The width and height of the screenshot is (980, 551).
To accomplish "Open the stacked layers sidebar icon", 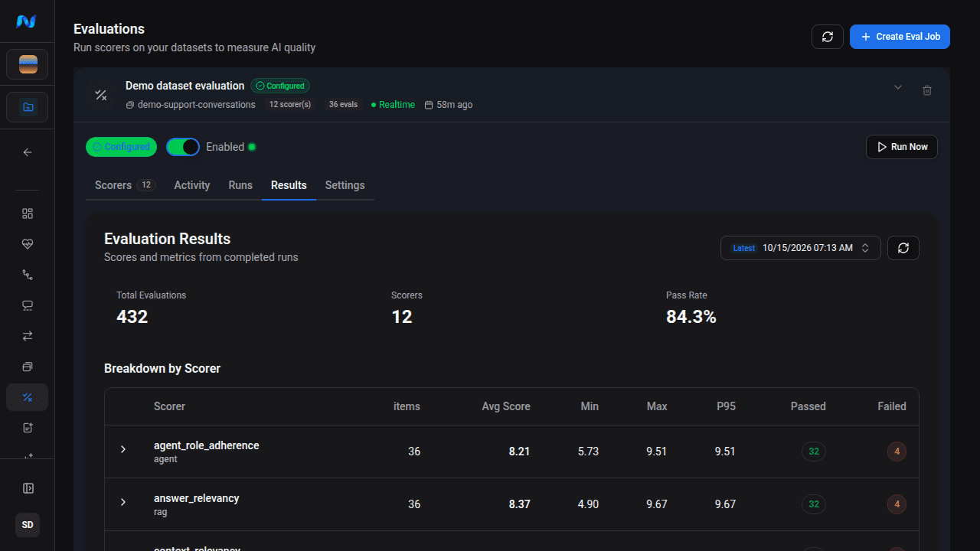I will coord(28,367).
